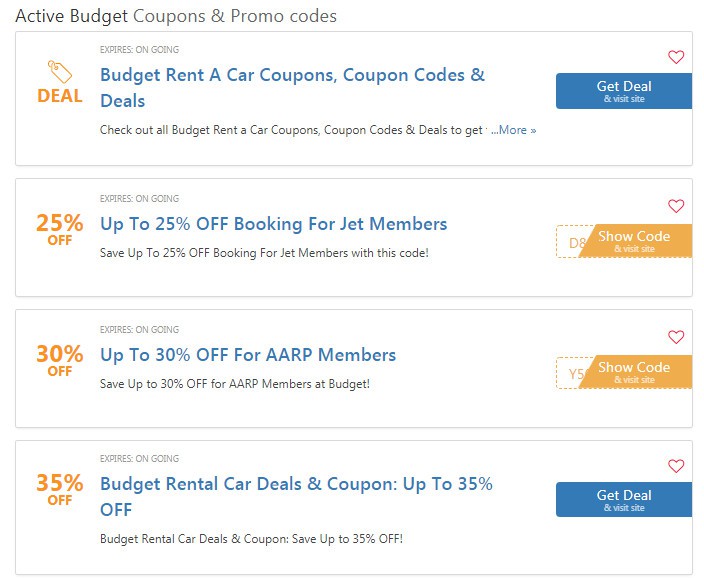704x578 pixels.
Task: Open Budget Rental Car Deals & Coupon title link
Action: click(x=296, y=496)
